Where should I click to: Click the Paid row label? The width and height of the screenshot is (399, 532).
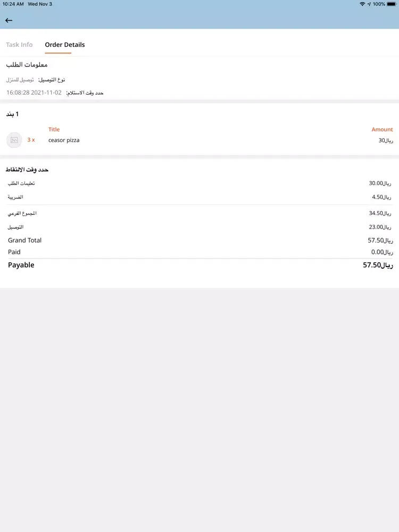point(14,252)
